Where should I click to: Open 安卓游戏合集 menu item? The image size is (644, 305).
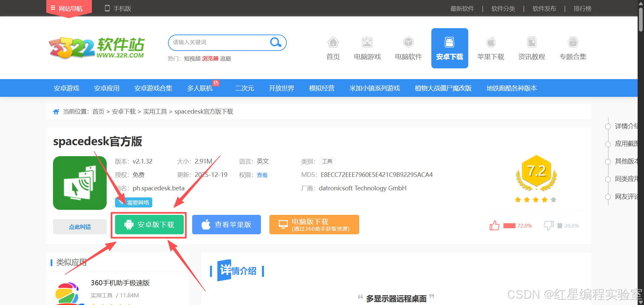pyautogui.click(x=153, y=88)
